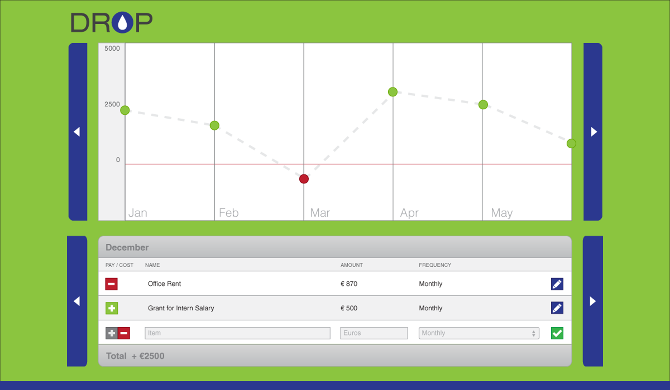
Task: Set new entry as cost with red minus
Action: 124,333
